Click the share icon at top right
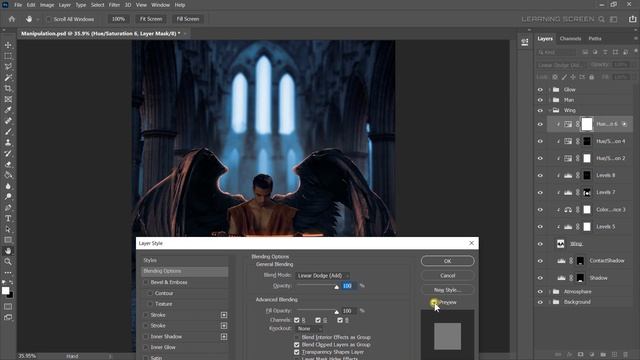This screenshot has width=640, height=360. click(x=632, y=19)
